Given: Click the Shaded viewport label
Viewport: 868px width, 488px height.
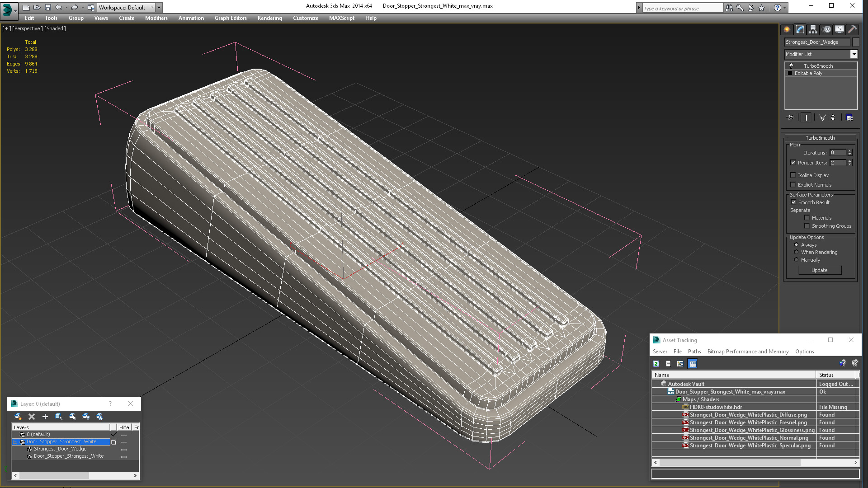Looking at the screenshot, I should pos(55,28).
